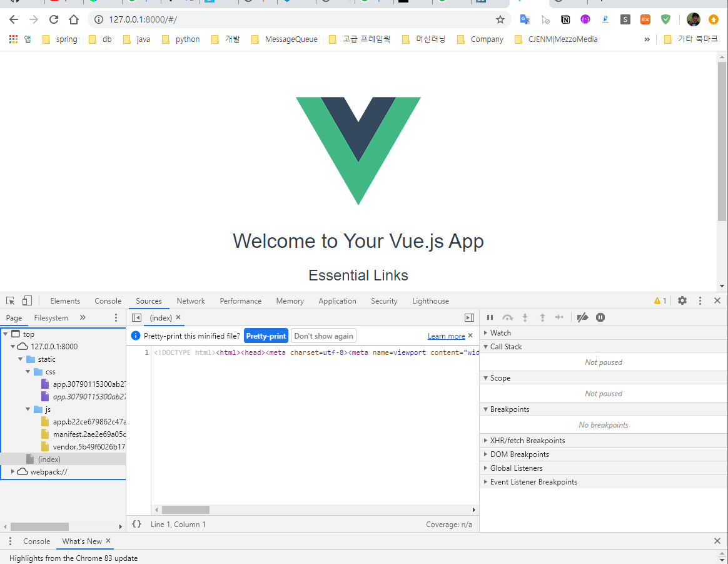This screenshot has height=564, width=728.
Task: Open the spring bookmarks folder
Action: [x=60, y=39]
